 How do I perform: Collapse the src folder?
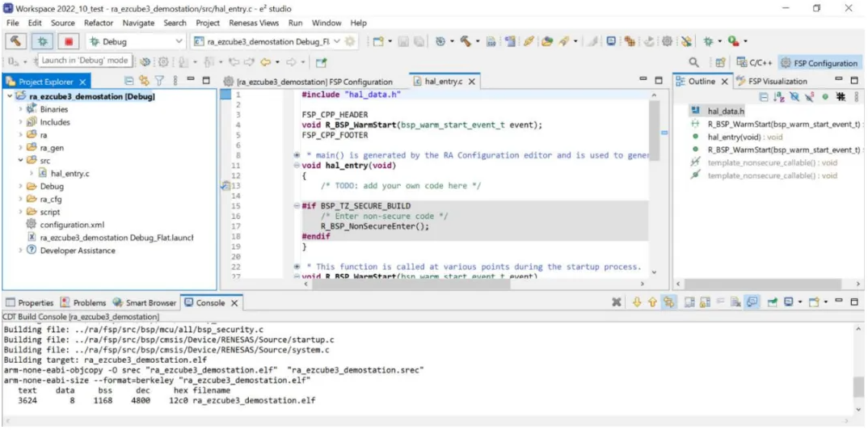(x=20, y=161)
